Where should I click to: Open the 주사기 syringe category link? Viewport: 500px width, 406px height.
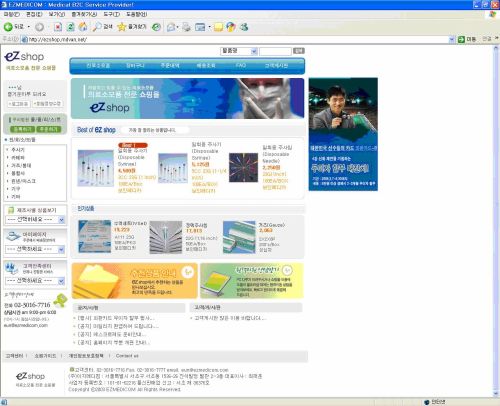tap(18, 150)
